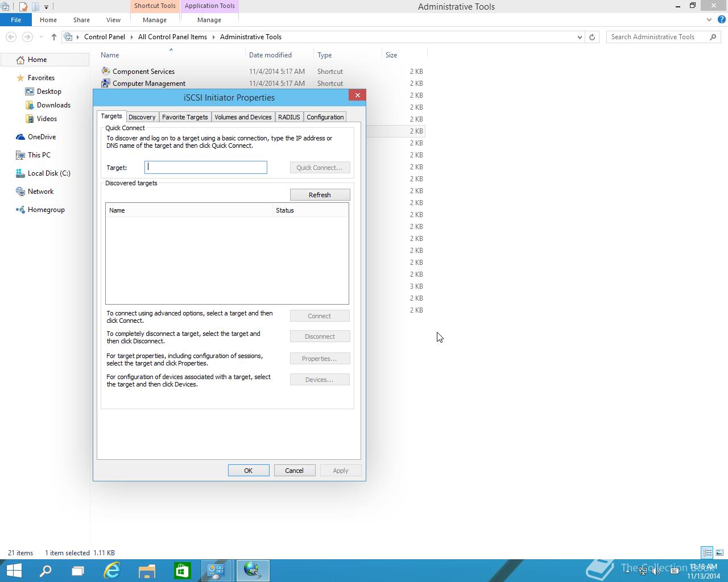Screen dimensions: 728x582
Task: Go back with the Back arrow
Action: coord(11,37)
